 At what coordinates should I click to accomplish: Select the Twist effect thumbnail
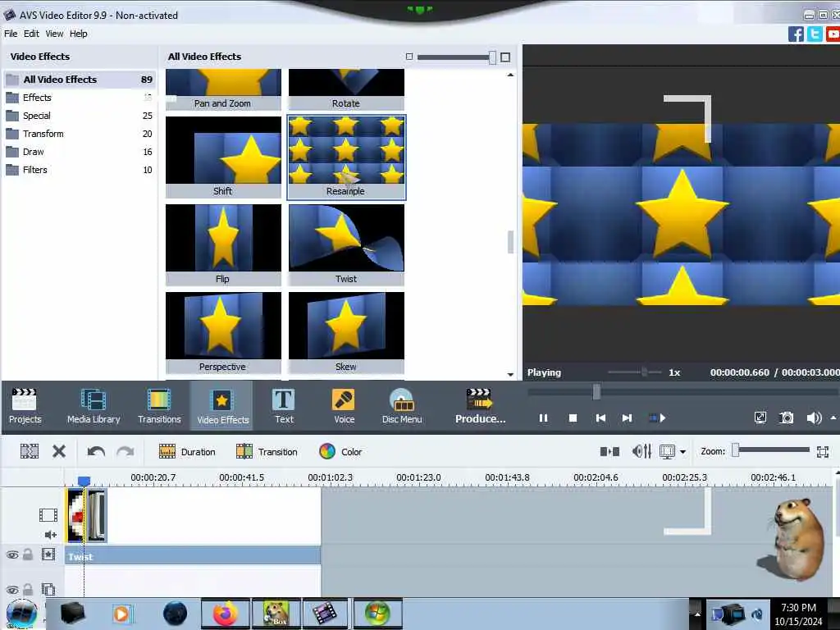pyautogui.click(x=347, y=244)
